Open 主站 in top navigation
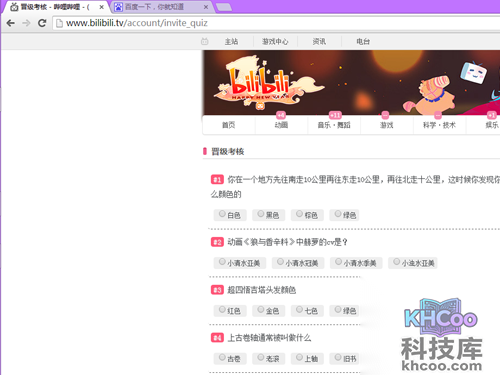This screenshot has width=500, height=375. [x=231, y=41]
